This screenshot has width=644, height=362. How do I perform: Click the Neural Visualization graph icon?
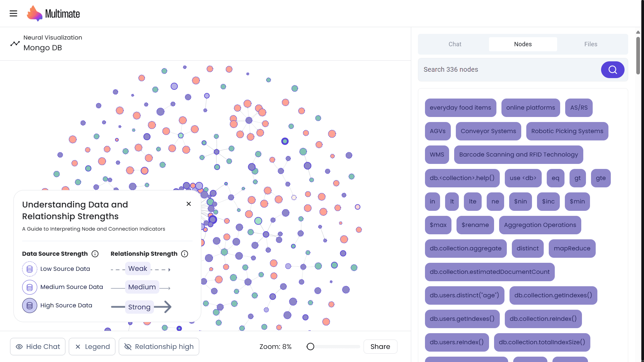15,43
